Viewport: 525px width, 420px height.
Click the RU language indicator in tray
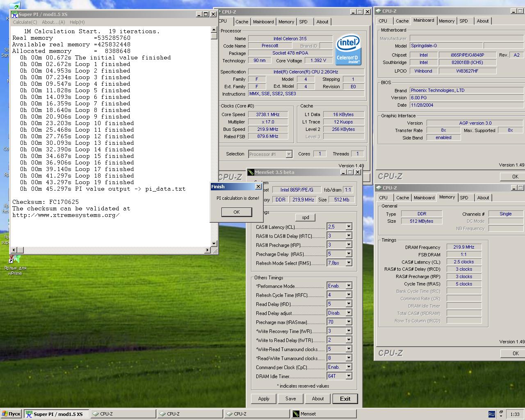coord(491,414)
